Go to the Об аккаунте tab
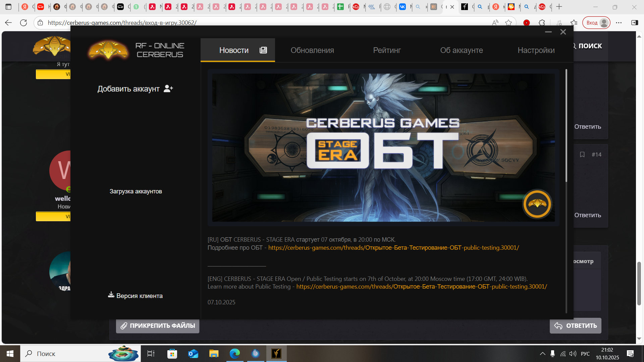Image resolution: width=644 pixels, height=362 pixels. coord(461,50)
